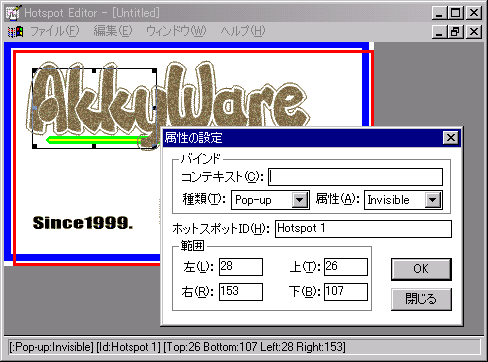This screenshot has width=488, height=362.
Task: Click the 左(L) value field
Action: (x=241, y=267)
